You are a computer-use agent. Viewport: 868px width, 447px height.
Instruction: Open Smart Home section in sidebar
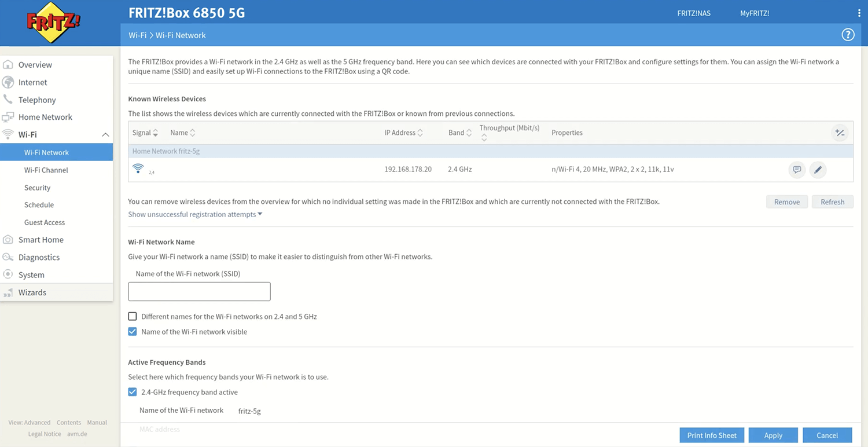pyautogui.click(x=41, y=240)
